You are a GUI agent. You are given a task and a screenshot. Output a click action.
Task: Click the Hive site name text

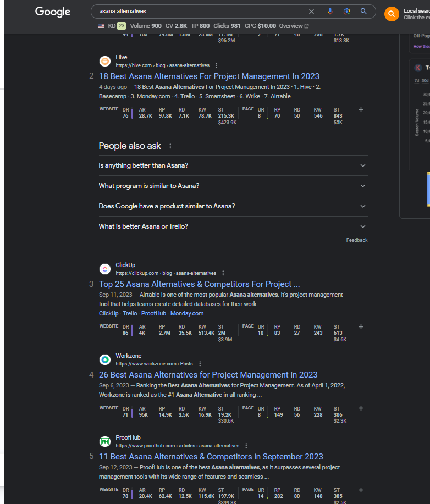(x=122, y=57)
